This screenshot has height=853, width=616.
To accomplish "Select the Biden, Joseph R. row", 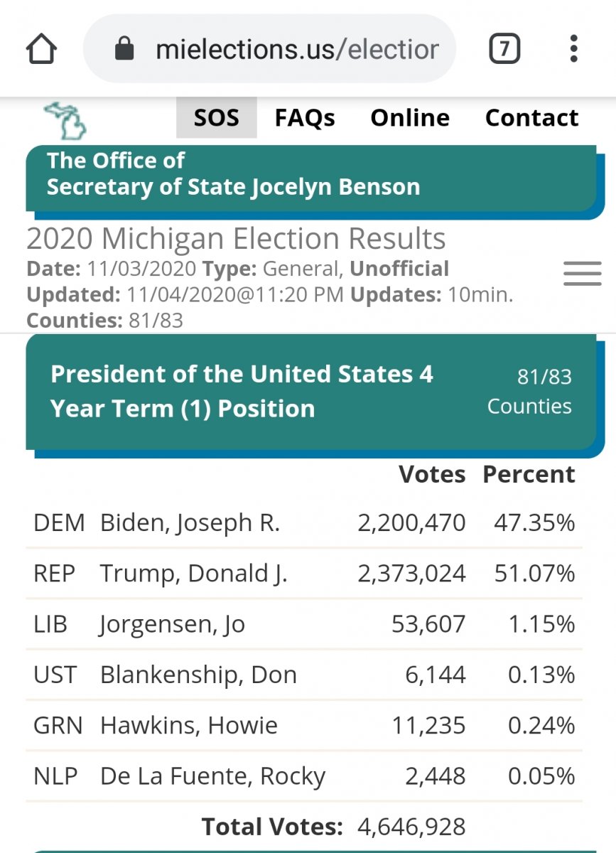I will (x=304, y=523).
